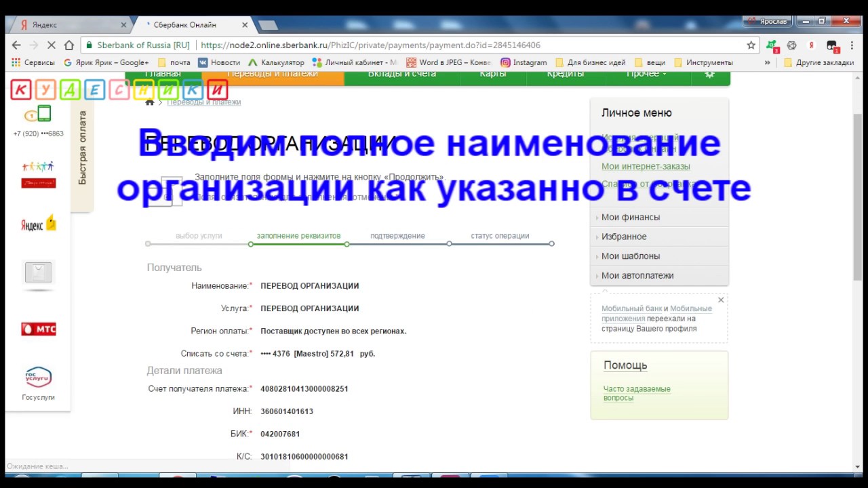Open a new browser tab
Image resolution: width=868 pixels, height=488 pixels.
tap(269, 25)
